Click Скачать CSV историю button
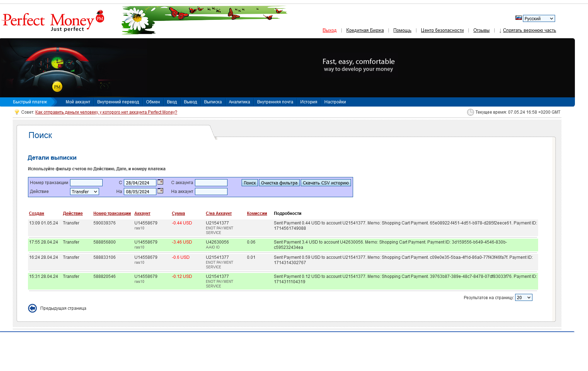The height and width of the screenshot is (371, 588). [x=325, y=183]
